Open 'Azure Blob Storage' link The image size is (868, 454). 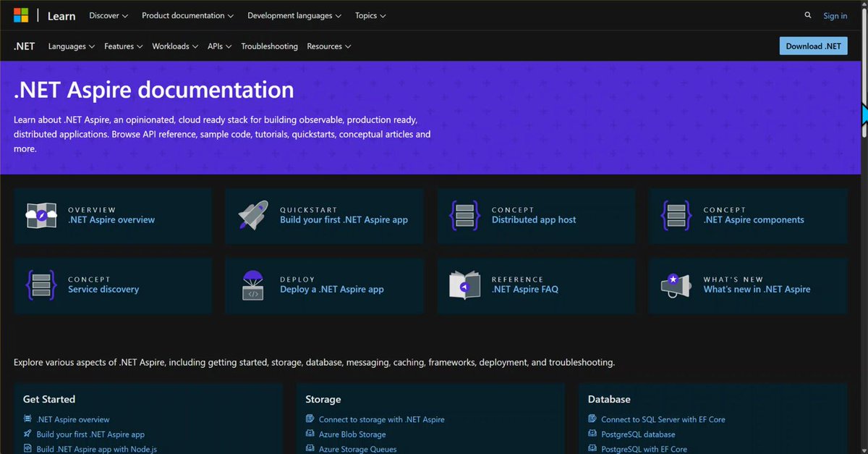[352, 434]
